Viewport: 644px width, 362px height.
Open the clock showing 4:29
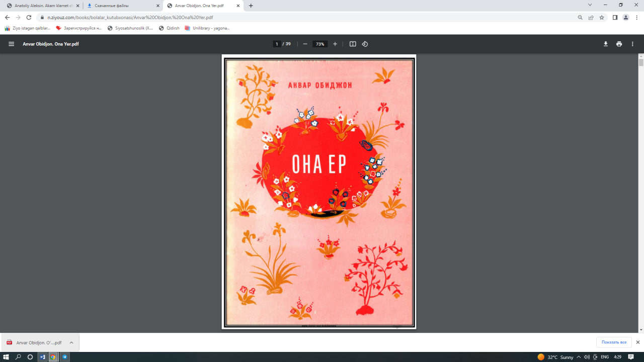[618, 357]
